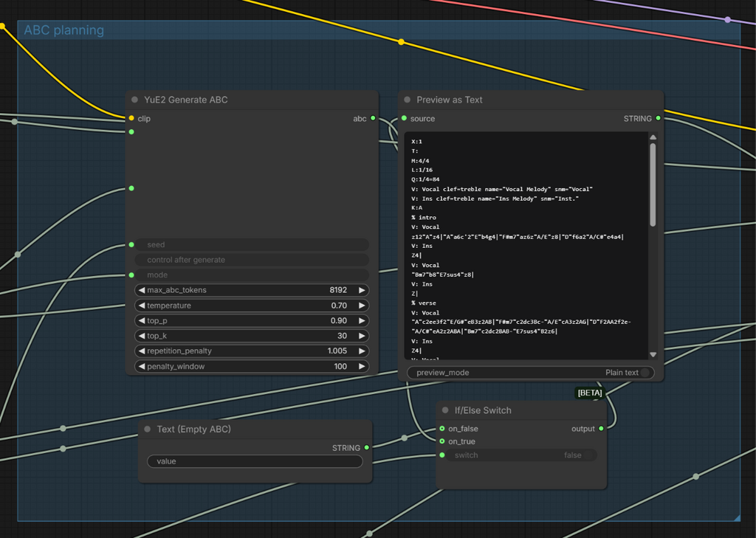Collapse the Preview as Text node
Viewport: 756px width, 538px height.
(x=408, y=100)
